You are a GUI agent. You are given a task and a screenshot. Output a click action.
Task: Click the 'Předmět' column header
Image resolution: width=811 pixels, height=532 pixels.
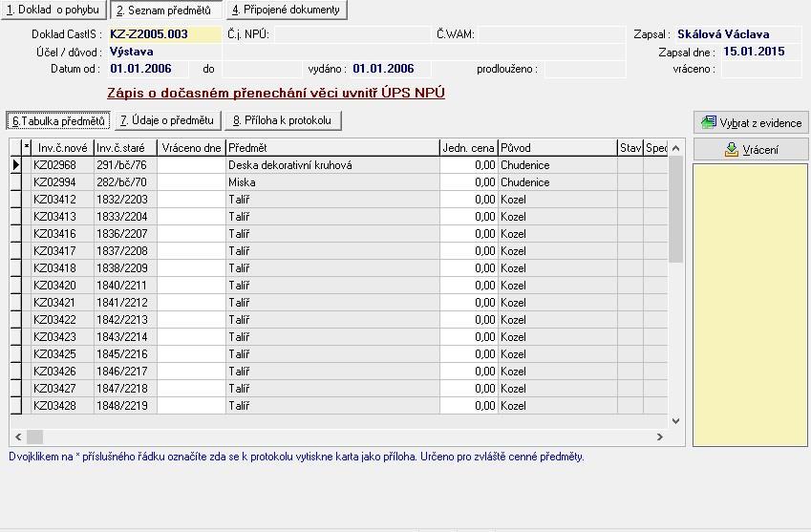[332, 148]
